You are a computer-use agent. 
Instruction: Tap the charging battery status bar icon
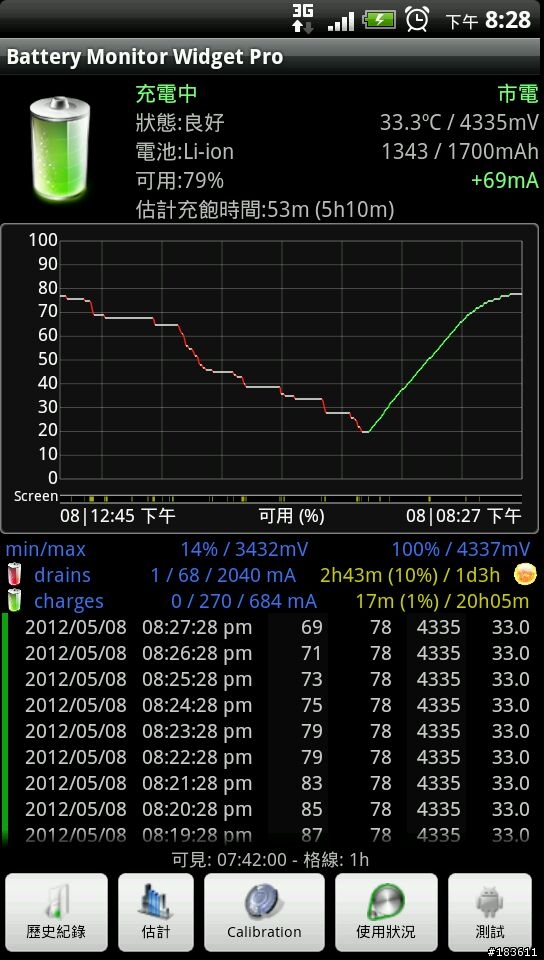(x=379, y=20)
